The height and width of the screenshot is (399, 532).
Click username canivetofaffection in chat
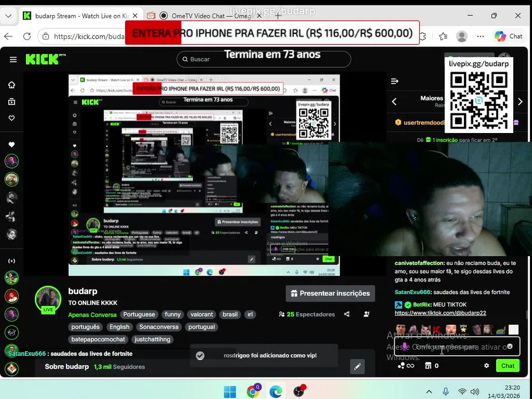click(419, 263)
